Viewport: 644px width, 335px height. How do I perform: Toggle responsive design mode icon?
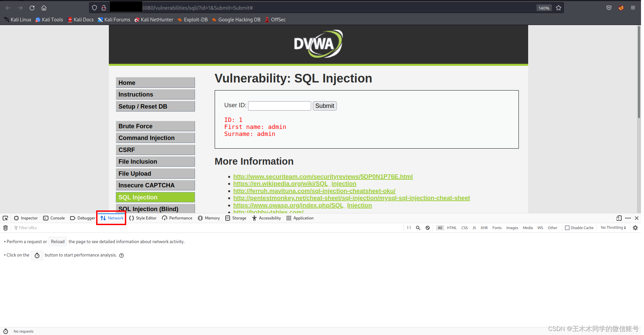[619, 218]
